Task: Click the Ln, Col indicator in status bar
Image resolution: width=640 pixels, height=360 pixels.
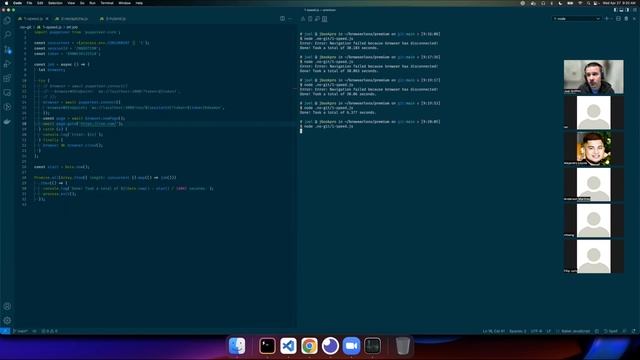Action: click(494, 331)
